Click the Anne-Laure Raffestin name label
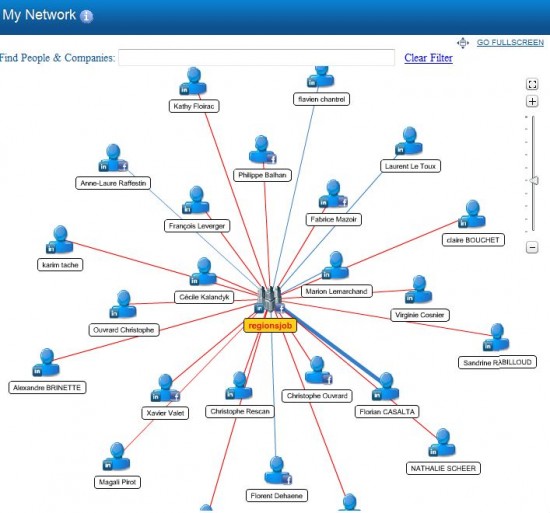 [x=113, y=183]
